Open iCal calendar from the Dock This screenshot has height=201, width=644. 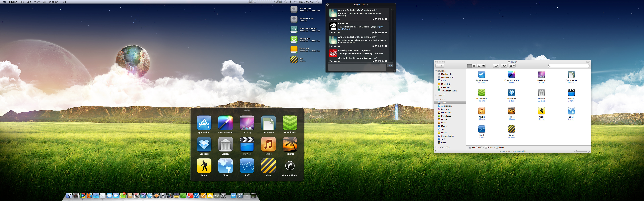click(x=136, y=195)
